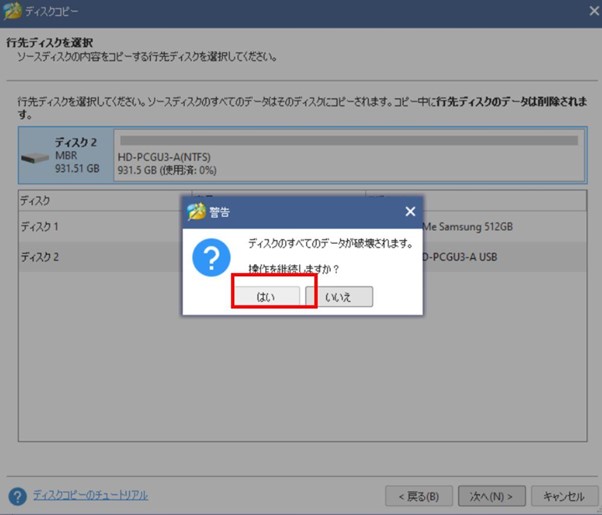Click the help icon beside tutorial link

click(x=17, y=496)
